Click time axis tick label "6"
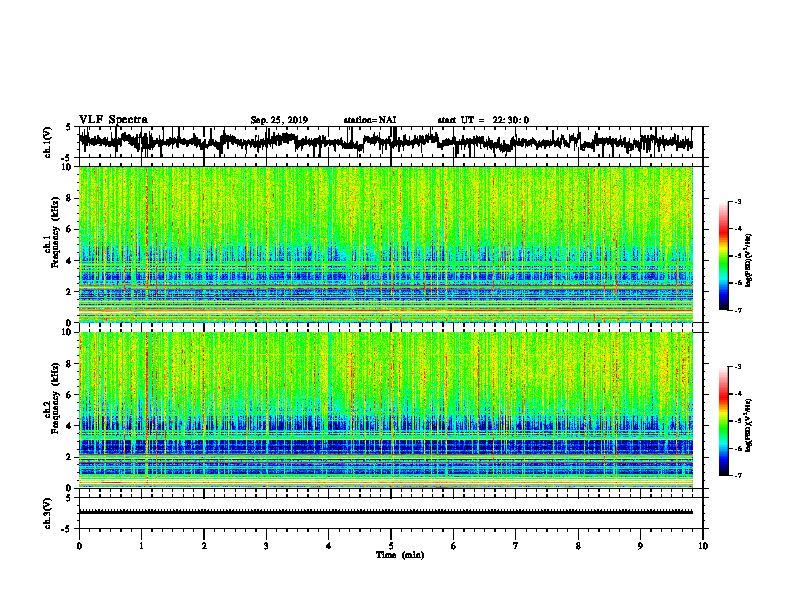 click(454, 546)
